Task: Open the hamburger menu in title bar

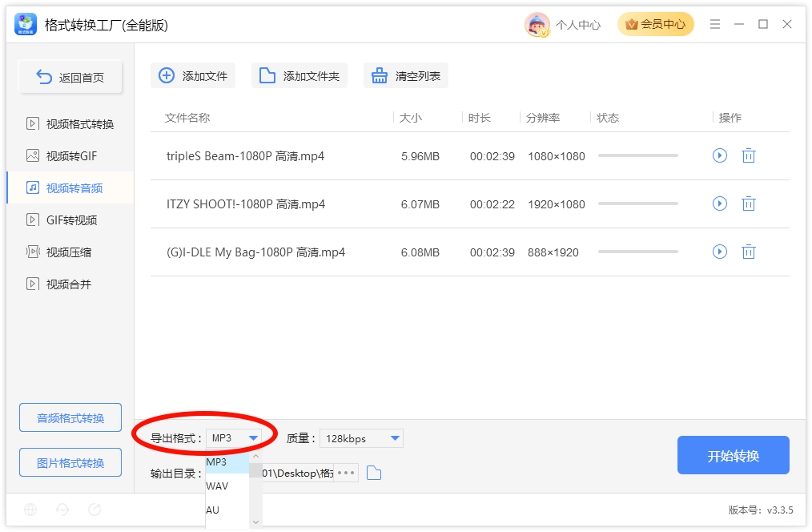Action: click(x=714, y=24)
